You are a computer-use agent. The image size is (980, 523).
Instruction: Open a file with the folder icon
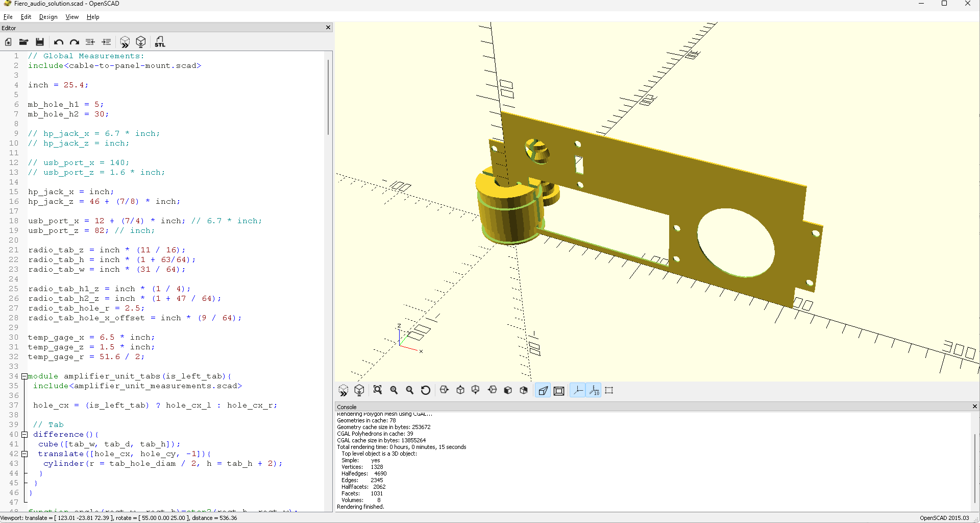click(23, 42)
